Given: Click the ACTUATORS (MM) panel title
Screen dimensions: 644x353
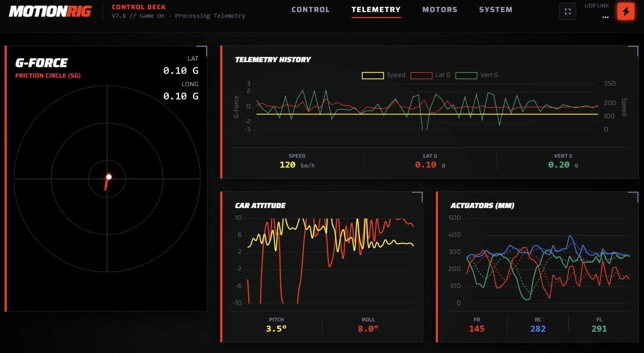Looking at the screenshot, I should (482, 206).
